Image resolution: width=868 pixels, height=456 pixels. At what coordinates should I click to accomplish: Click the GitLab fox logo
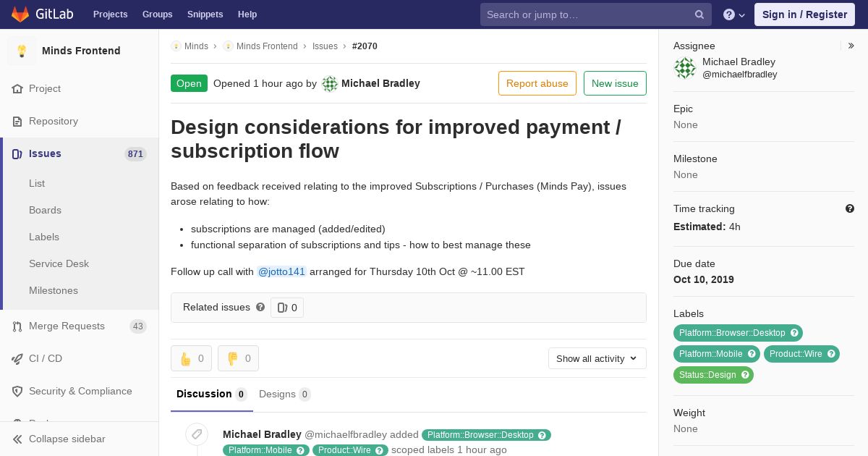pos(20,14)
